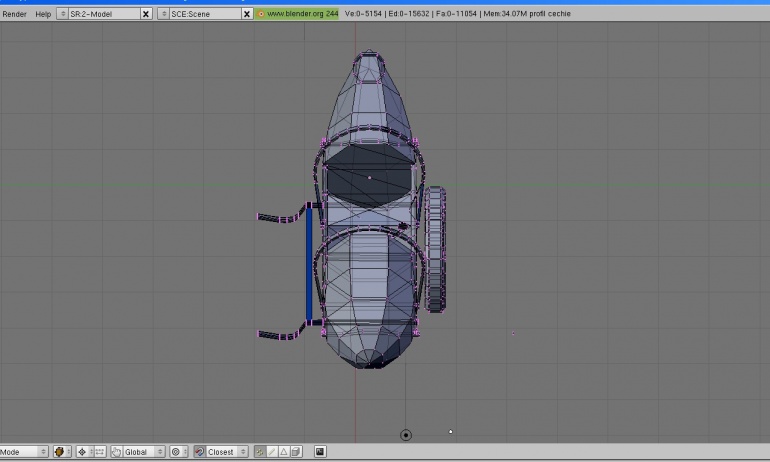Open the www.blender.org 244 link

click(x=297, y=14)
